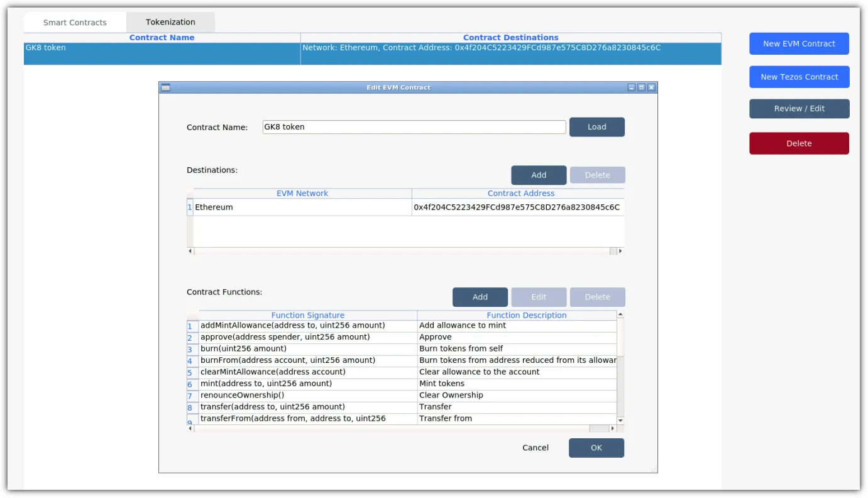The image size is (868, 498).
Task: Cancel the Edit EVM Contract dialog
Action: click(x=536, y=448)
